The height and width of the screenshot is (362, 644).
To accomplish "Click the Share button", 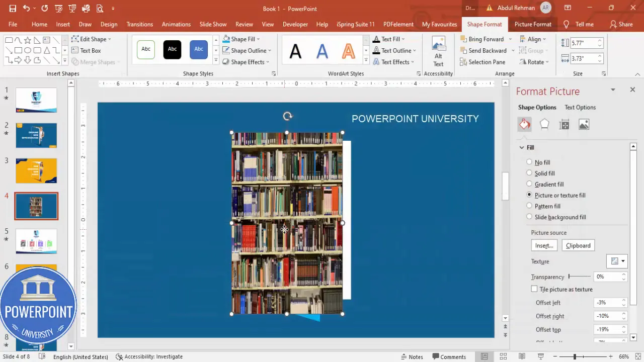I will point(621,24).
